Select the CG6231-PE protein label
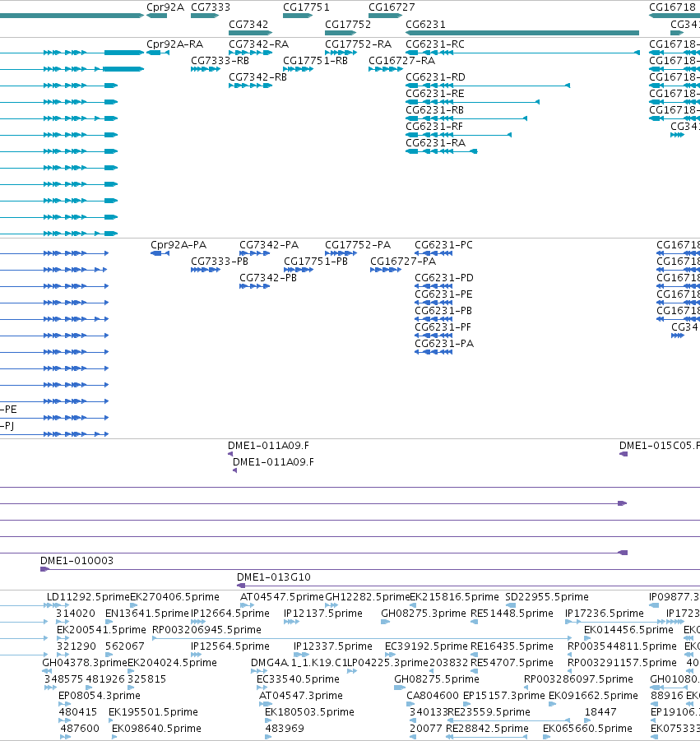Screen dimensions: 700x741 [443, 294]
